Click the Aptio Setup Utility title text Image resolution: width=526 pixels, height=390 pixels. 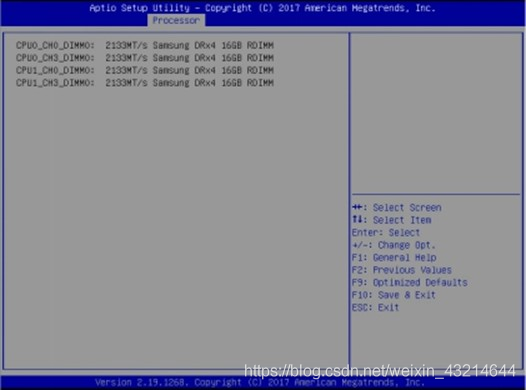(x=262, y=8)
